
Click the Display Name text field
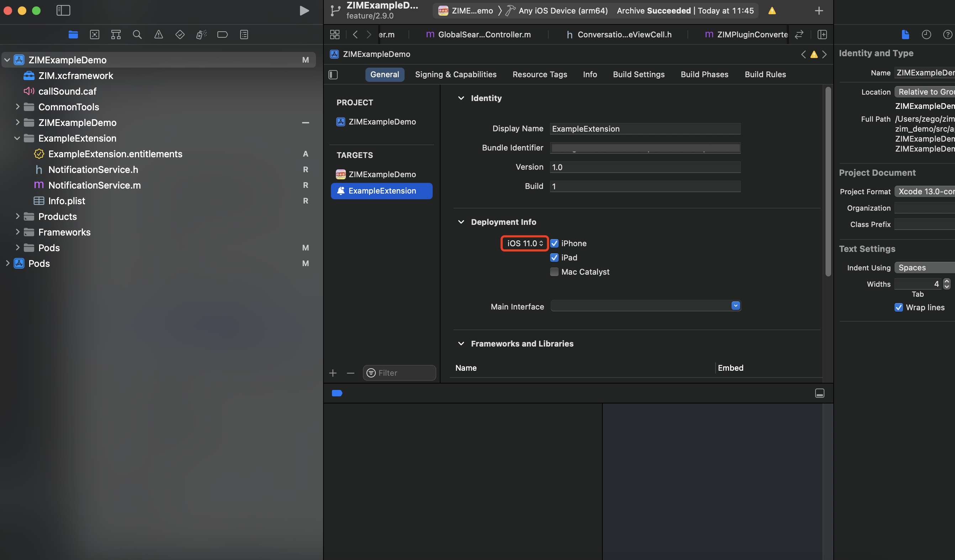[x=645, y=129]
